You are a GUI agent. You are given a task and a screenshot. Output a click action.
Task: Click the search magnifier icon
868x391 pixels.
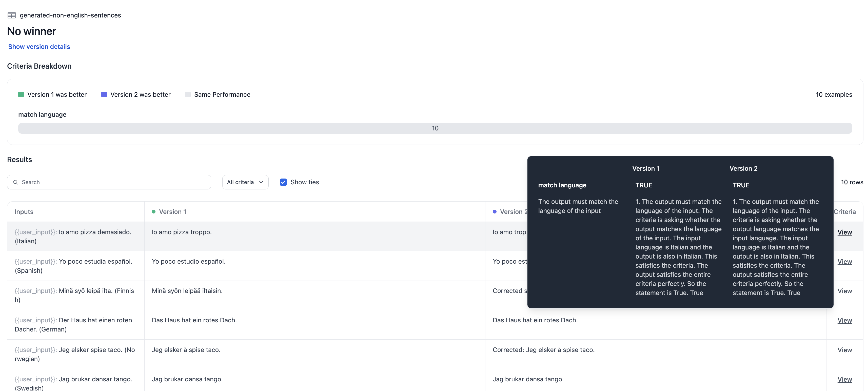click(15, 182)
